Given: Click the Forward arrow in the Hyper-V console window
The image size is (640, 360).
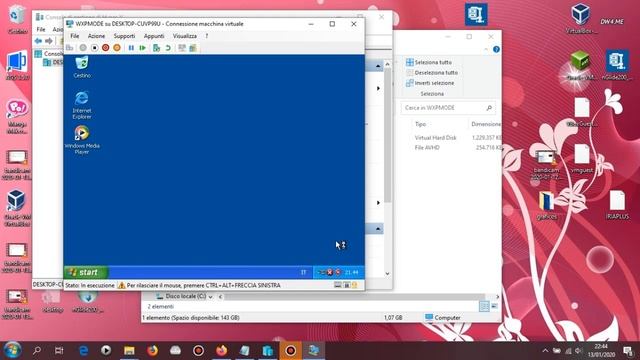Looking at the screenshot, I should (x=49, y=41).
